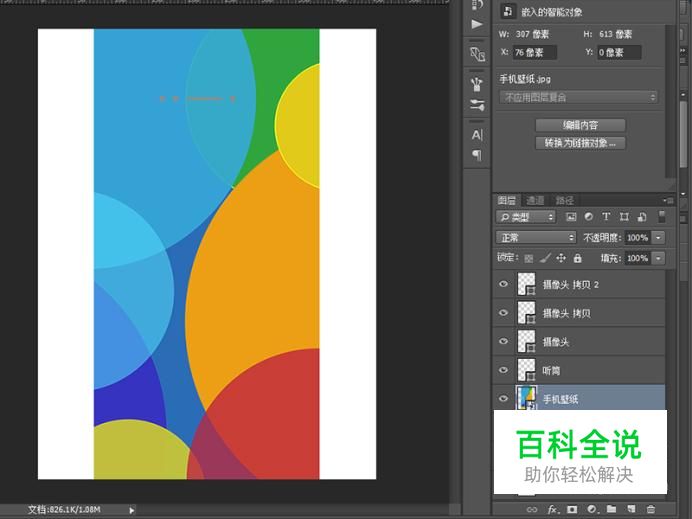Click the 摄像头 拷贝 2 layer thumbnail
The width and height of the screenshot is (692, 519).
pos(526,284)
